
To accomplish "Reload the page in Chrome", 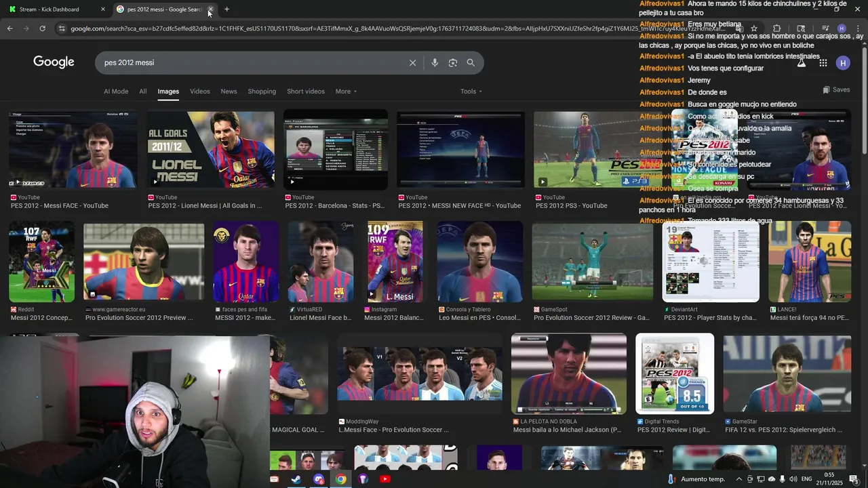I will (x=42, y=28).
